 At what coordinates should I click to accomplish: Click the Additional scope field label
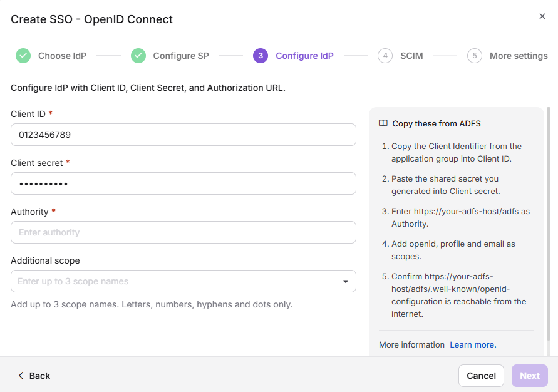click(45, 260)
